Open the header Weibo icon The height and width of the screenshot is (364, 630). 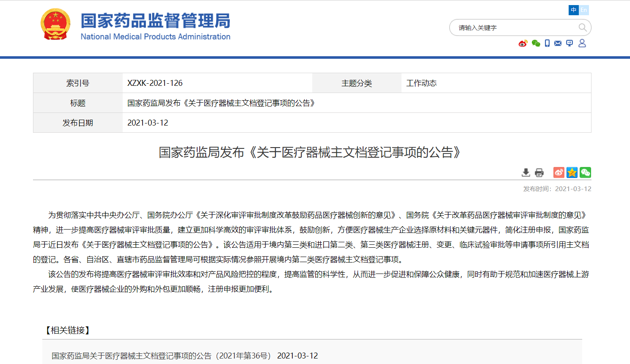pyautogui.click(x=523, y=43)
